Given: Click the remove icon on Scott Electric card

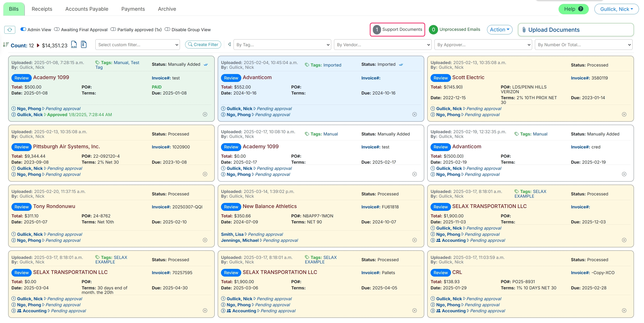Looking at the screenshot, I should [624, 114].
